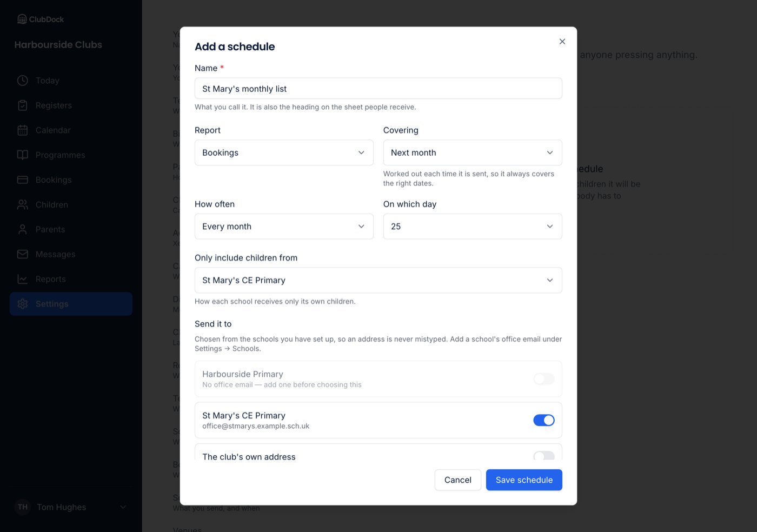757x532 pixels.
Task: Open Programmes from the sidebar
Action: [71, 155]
